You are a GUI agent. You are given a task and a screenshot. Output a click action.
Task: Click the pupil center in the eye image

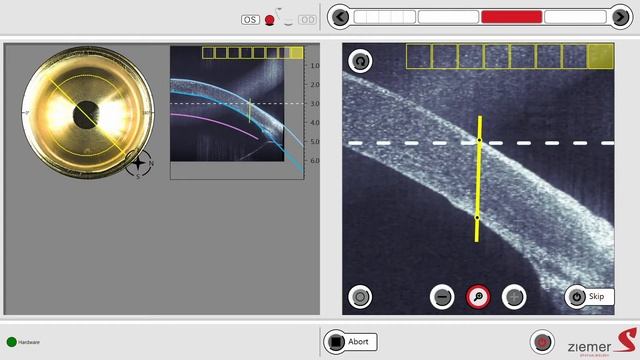pos(86,115)
